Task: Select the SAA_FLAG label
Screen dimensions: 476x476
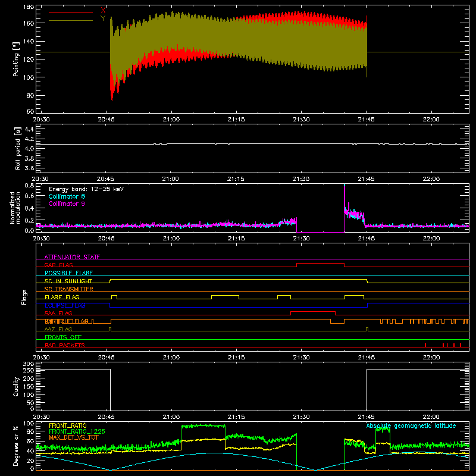Action: 58,313
